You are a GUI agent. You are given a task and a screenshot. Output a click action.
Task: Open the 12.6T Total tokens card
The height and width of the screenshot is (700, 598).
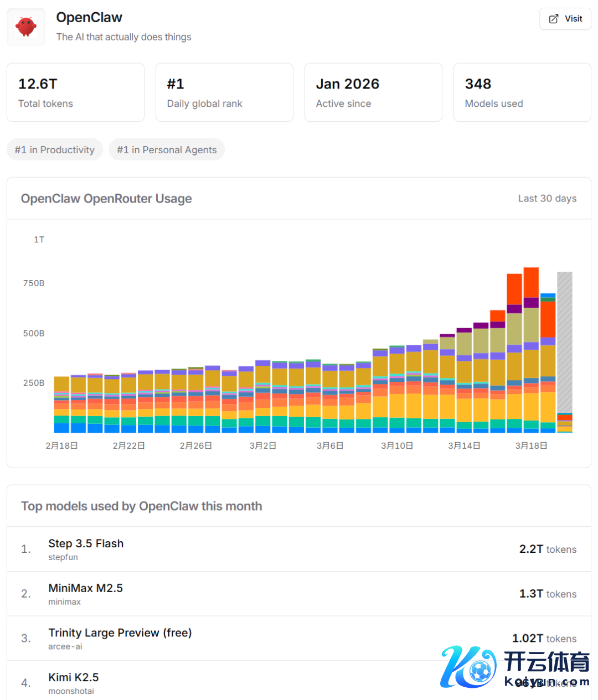[x=75, y=92]
